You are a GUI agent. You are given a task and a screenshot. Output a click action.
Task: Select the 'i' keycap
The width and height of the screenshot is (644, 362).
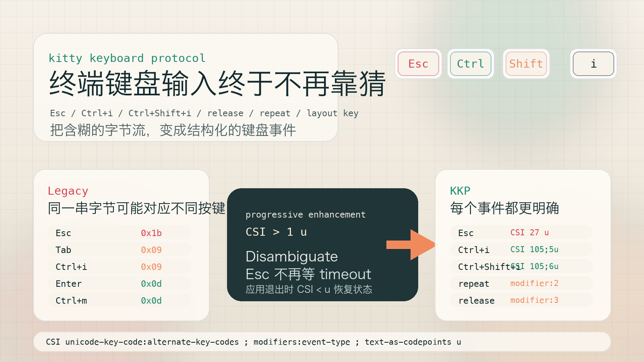(593, 64)
